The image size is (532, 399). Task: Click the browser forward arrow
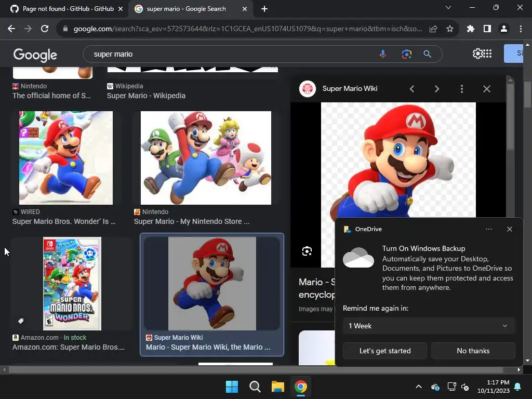coord(28,29)
